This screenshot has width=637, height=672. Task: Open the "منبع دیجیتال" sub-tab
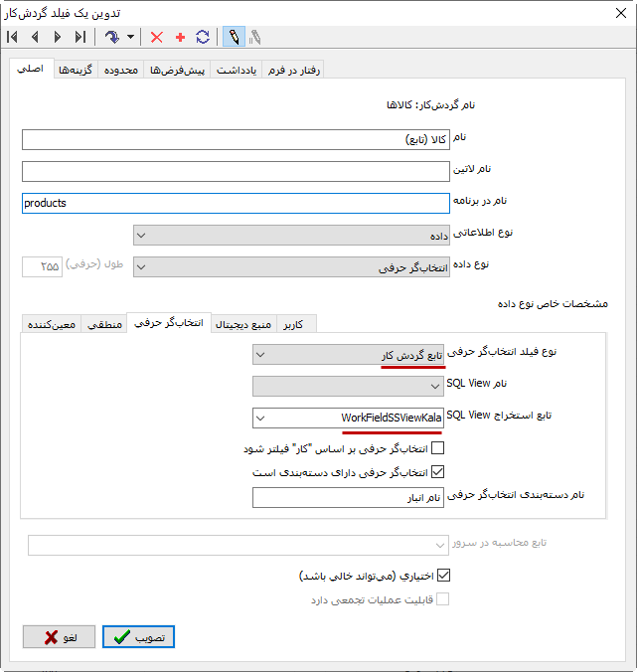click(243, 324)
